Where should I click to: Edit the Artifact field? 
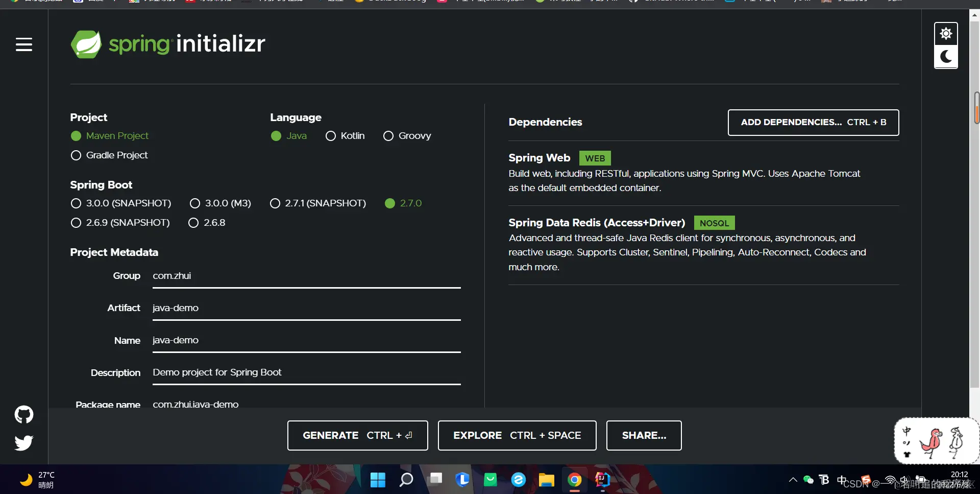306,309
